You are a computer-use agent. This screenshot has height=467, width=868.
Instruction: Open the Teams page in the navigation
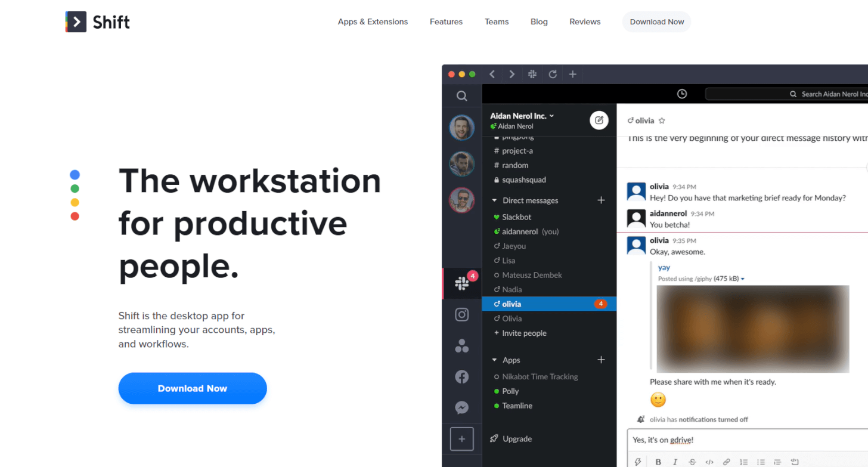pos(497,21)
